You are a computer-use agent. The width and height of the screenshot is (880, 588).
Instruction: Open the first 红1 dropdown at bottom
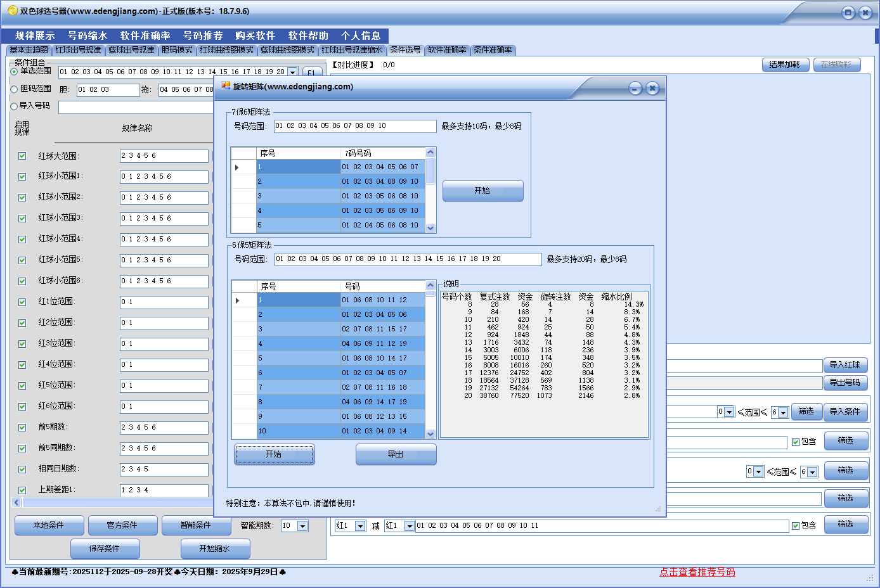tap(360, 526)
